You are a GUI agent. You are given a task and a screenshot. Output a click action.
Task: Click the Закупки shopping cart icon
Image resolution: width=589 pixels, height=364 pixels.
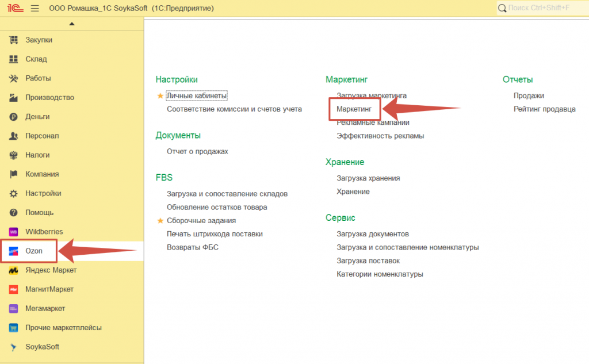click(14, 40)
